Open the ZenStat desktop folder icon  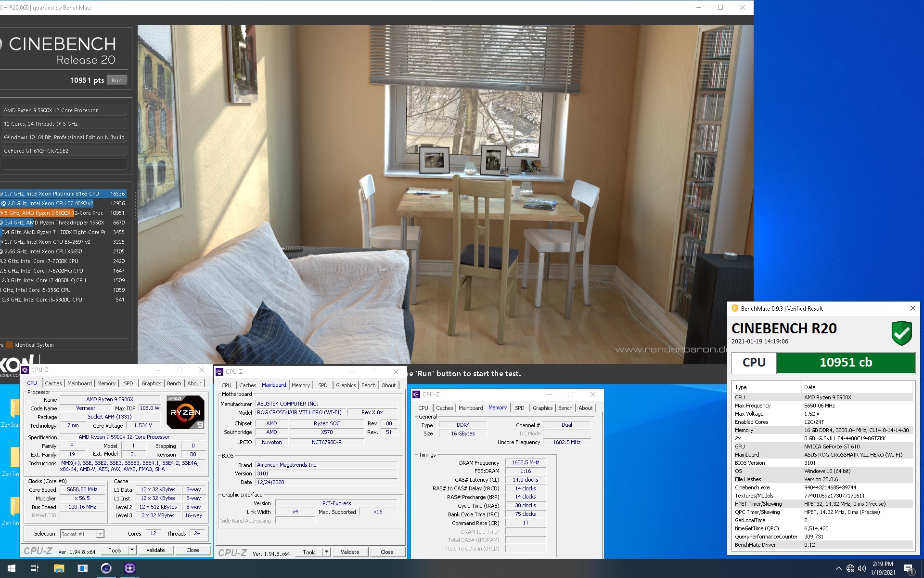click(x=11, y=412)
